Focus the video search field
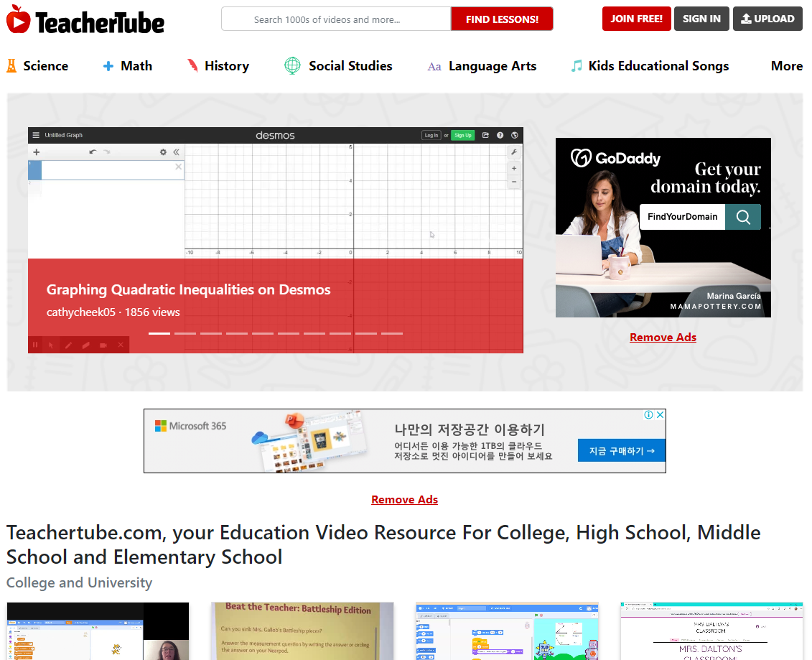The image size is (812, 660). (x=336, y=19)
